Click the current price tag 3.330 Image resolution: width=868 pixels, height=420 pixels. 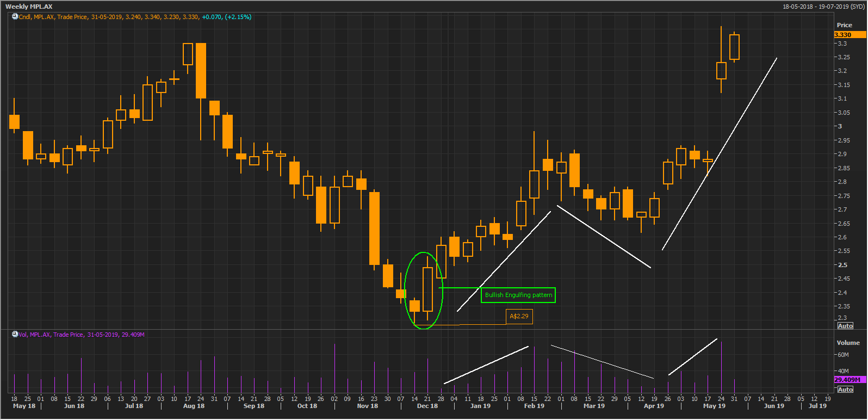click(850, 35)
